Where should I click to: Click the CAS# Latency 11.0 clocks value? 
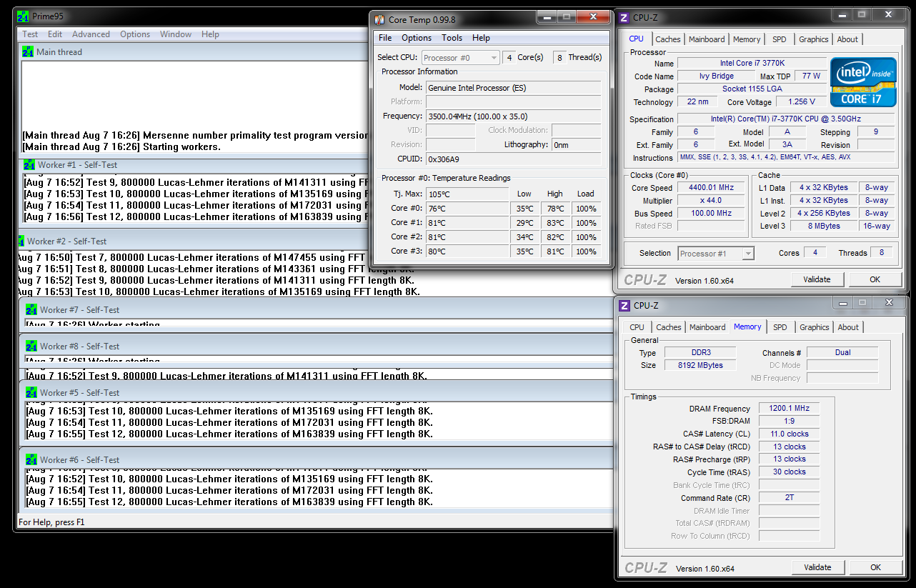(789, 434)
